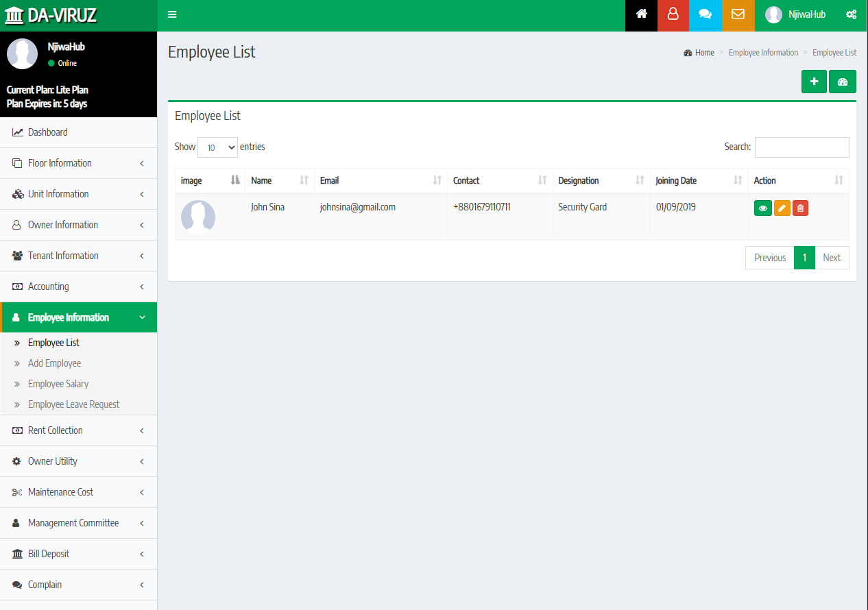Open the blue chat messages icon
The image size is (868, 610).
[x=706, y=14]
